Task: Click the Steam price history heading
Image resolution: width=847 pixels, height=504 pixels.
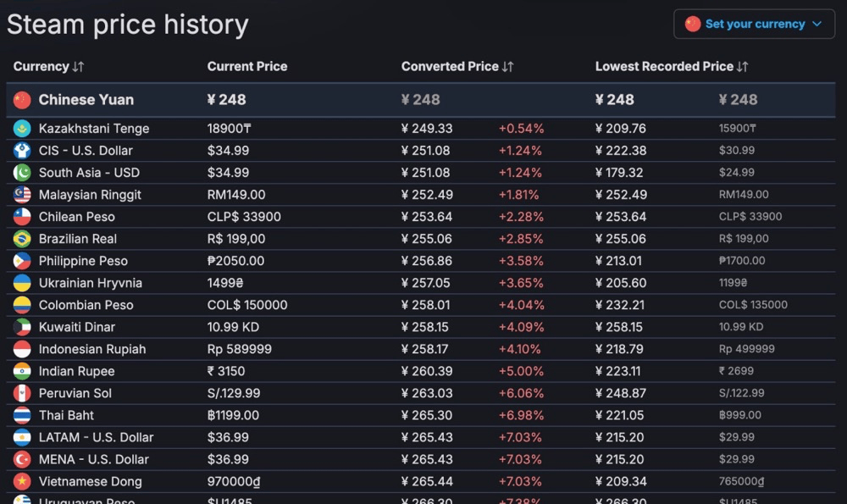Action: click(x=128, y=25)
